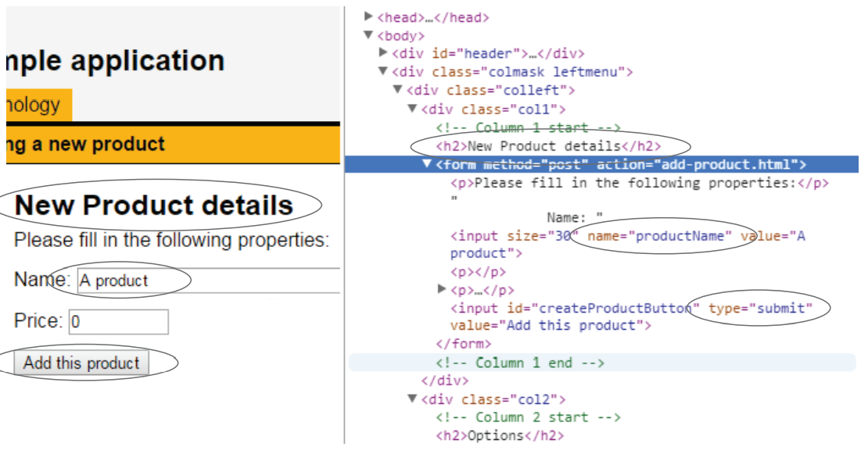
Task: Select the h2 New Product details line
Action: pyautogui.click(x=548, y=147)
